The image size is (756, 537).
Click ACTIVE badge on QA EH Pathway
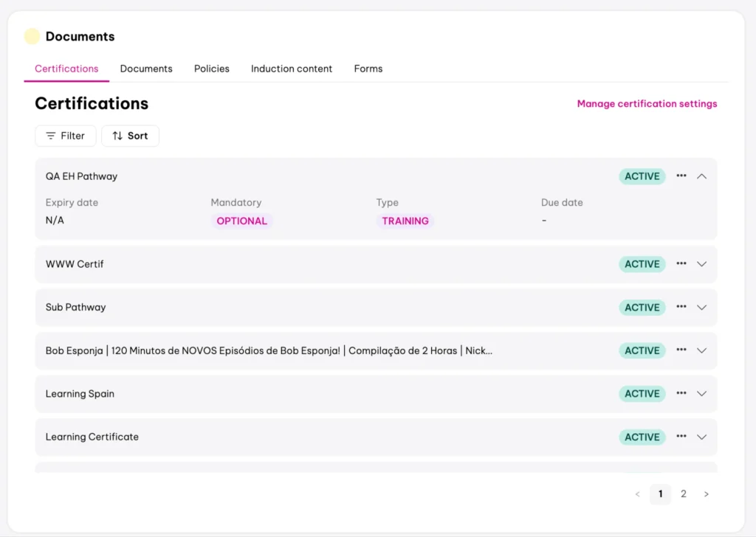642,176
